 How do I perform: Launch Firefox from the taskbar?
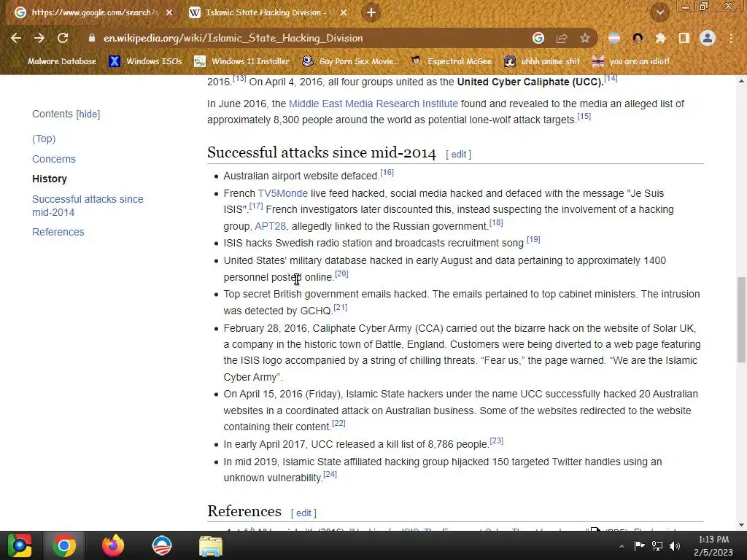coord(113,545)
